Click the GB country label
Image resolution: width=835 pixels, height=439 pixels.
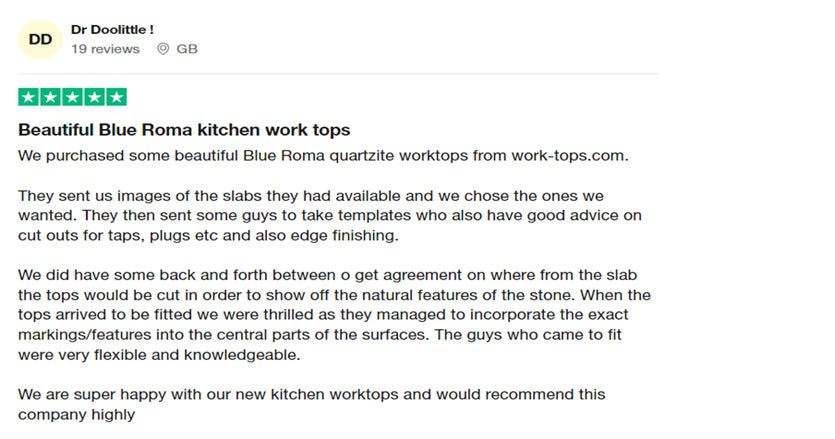coord(187,49)
